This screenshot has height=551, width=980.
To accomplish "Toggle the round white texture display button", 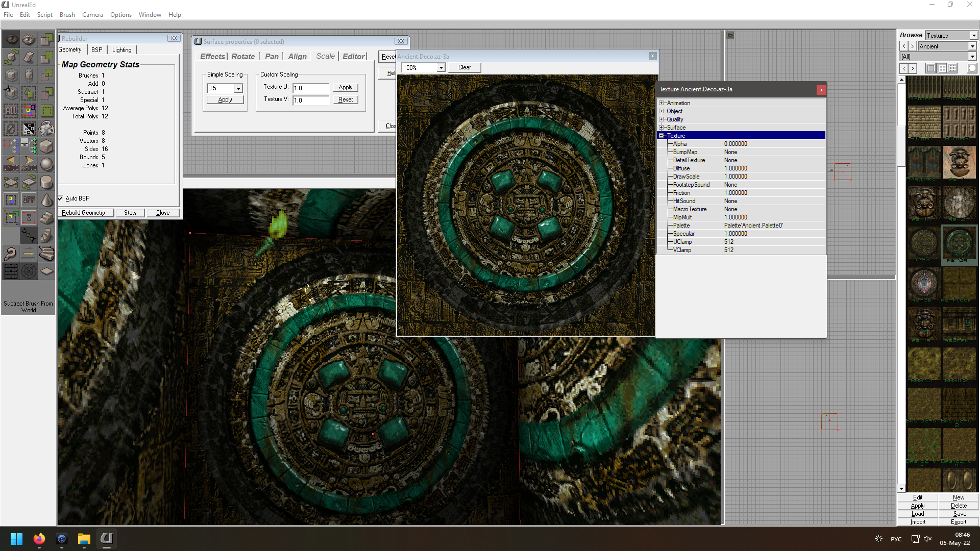I will click(972, 68).
